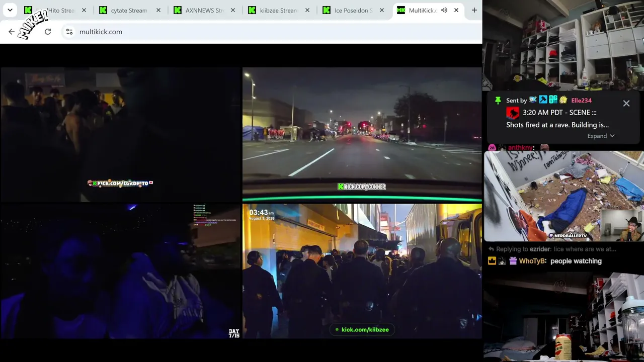Click the kiibzee police crowd stream video
The image size is (644, 362).
point(362,271)
